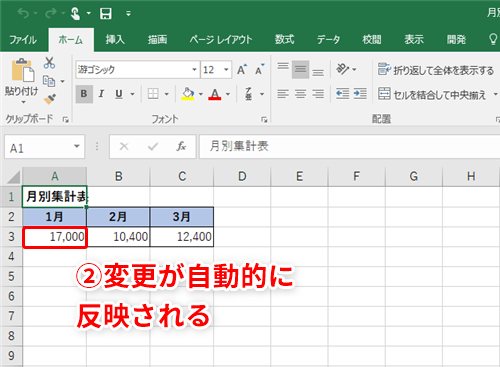
Task: Apply red font color A
Action: 215,94
